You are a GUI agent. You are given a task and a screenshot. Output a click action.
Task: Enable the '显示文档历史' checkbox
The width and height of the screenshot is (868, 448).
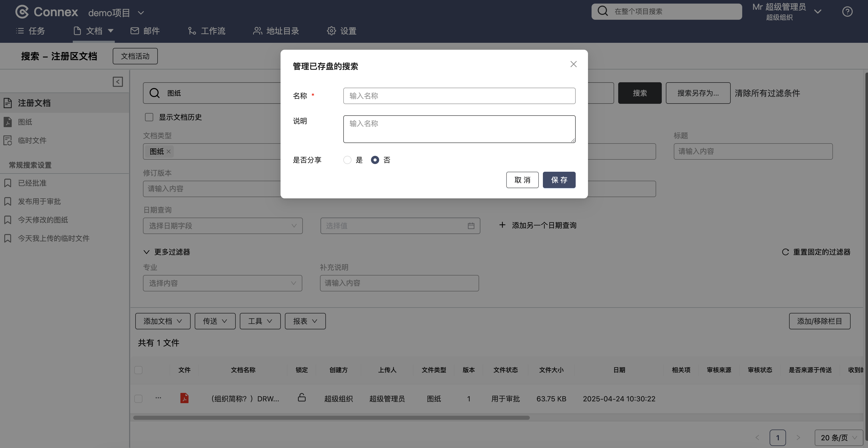click(149, 117)
